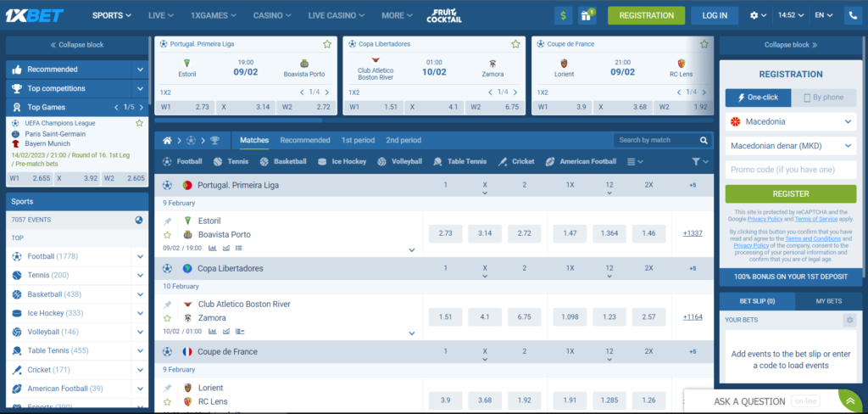Select the Tennis sport filter
Image resolution: width=868 pixels, height=414 pixels.
coord(231,162)
